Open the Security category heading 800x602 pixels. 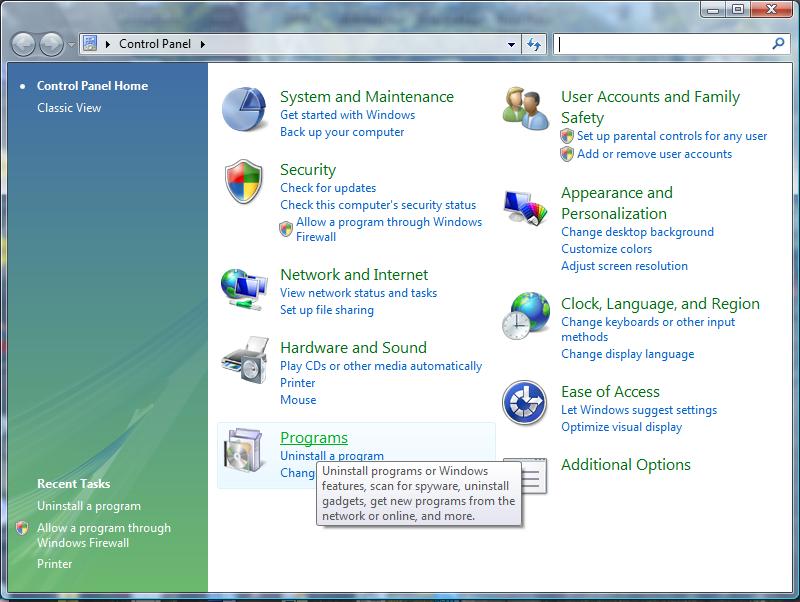pos(308,169)
